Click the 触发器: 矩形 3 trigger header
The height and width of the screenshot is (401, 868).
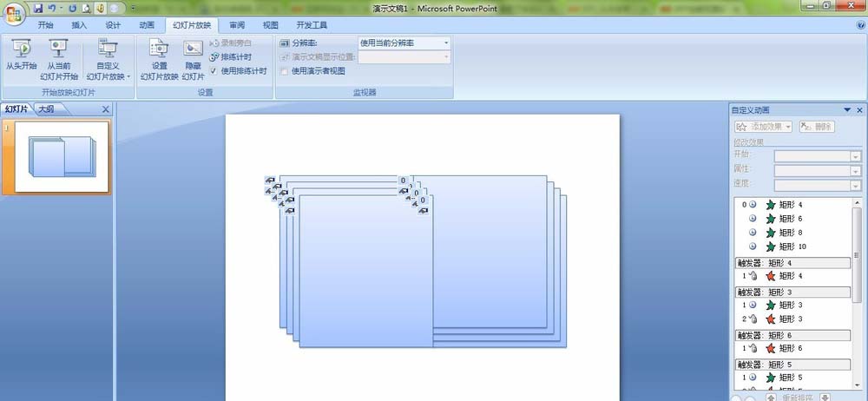click(x=792, y=292)
